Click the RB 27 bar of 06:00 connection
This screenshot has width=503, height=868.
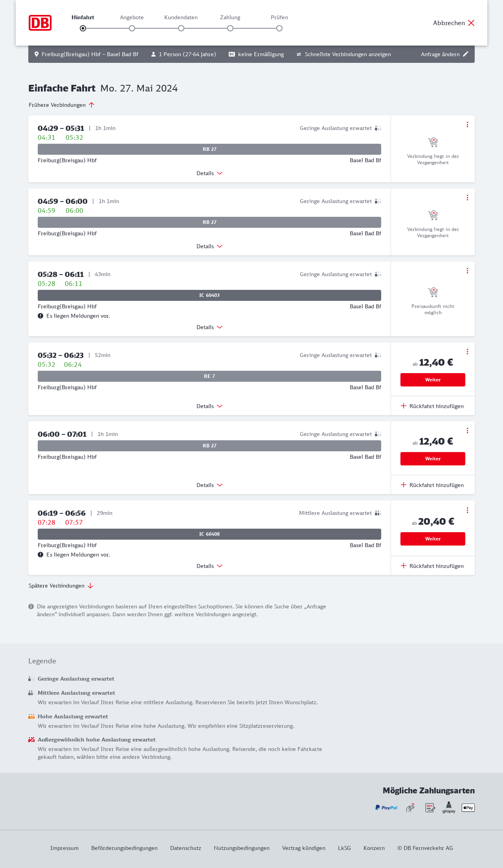(x=209, y=446)
